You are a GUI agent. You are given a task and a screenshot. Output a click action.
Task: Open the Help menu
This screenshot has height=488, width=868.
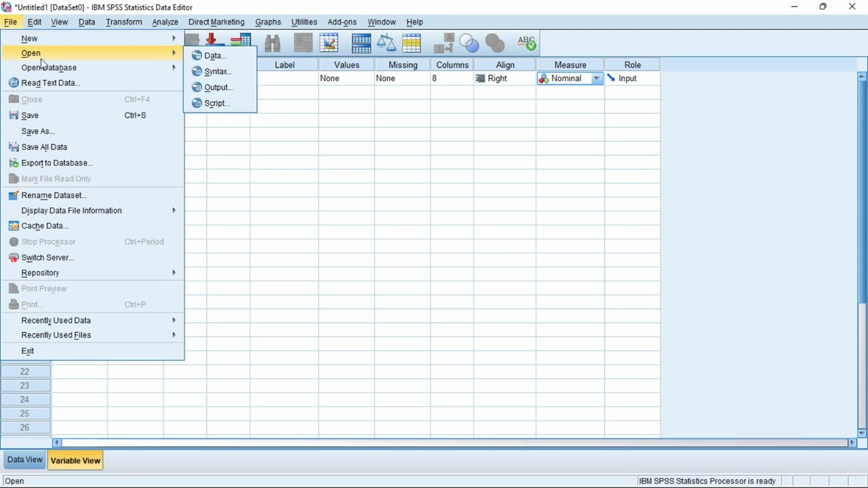point(414,22)
